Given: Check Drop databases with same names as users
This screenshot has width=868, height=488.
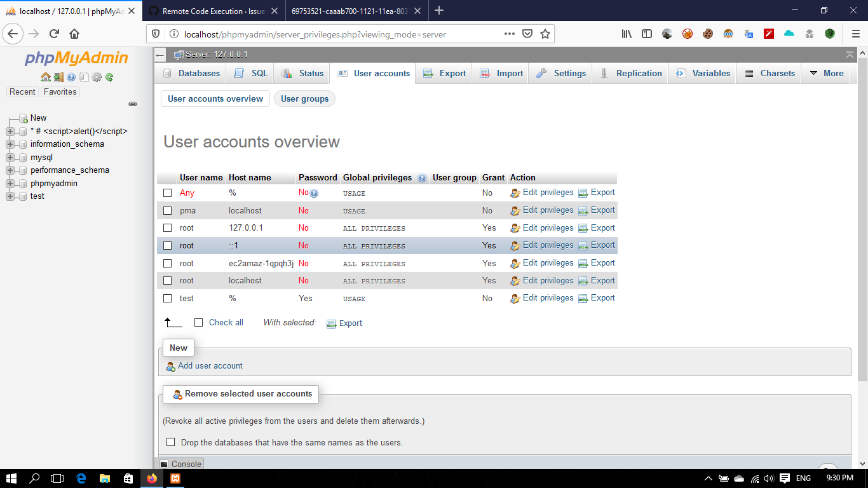Looking at the screenshot, I should (x=170, y=442).
